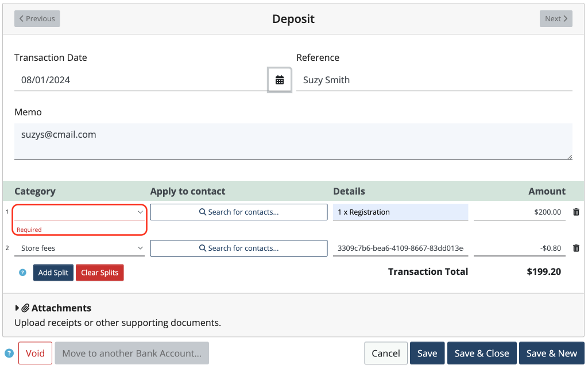Remove the Store fees row via trash icon

click(576, 248)
